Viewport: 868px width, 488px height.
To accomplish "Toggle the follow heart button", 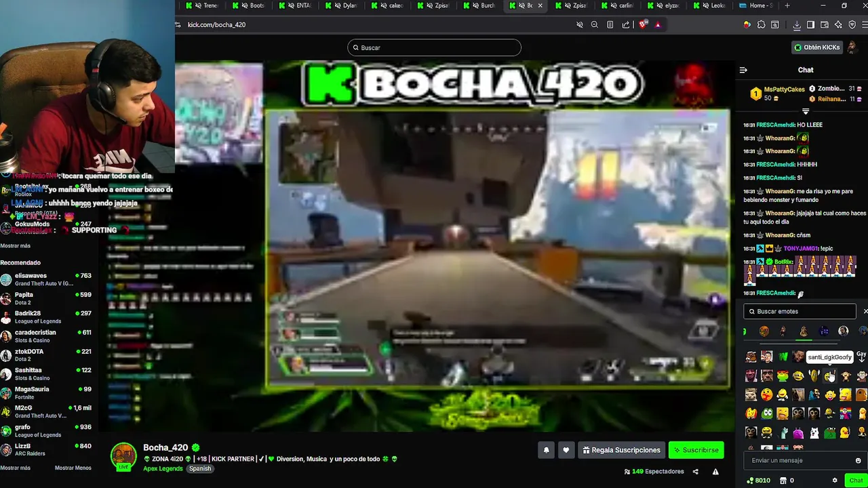I will click(x=566, y=450).
